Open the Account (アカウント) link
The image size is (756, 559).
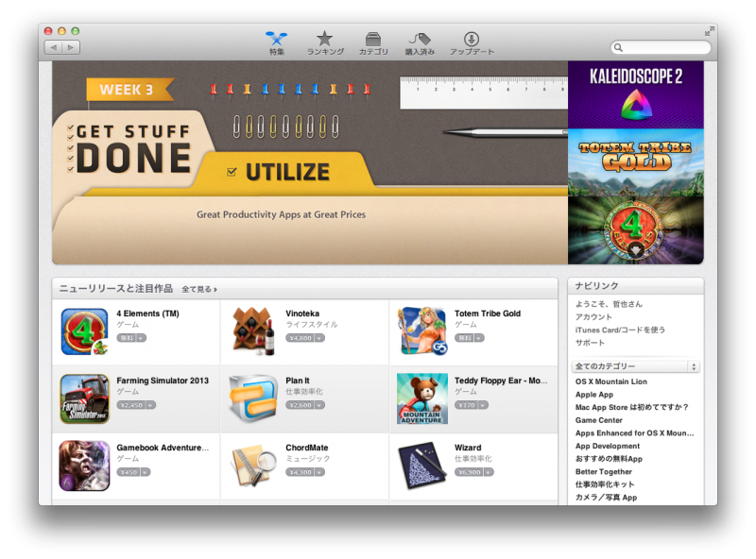click(x=593, y=317)
